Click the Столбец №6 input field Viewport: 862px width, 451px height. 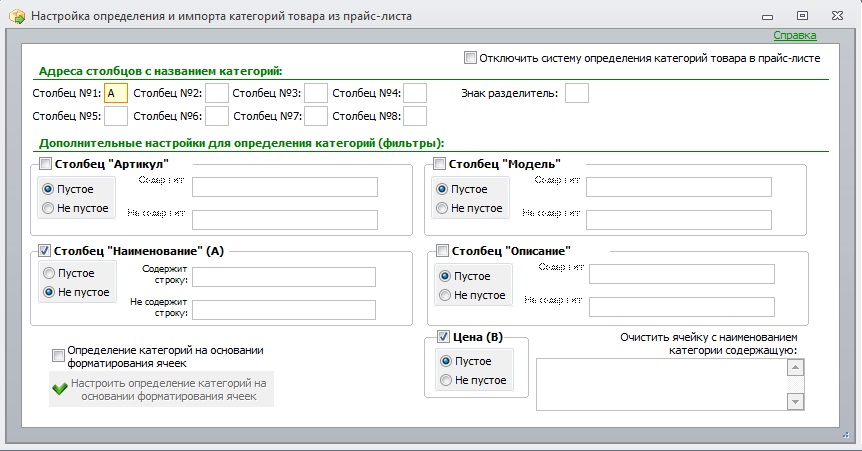click(x=217, y=116)
